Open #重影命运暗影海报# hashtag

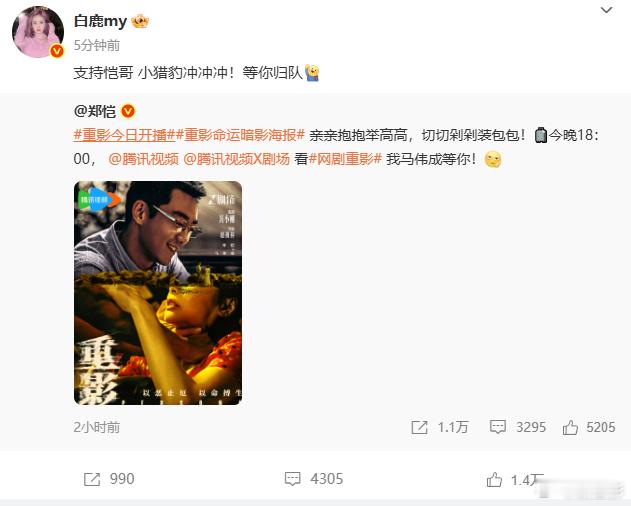pos(240,135)
